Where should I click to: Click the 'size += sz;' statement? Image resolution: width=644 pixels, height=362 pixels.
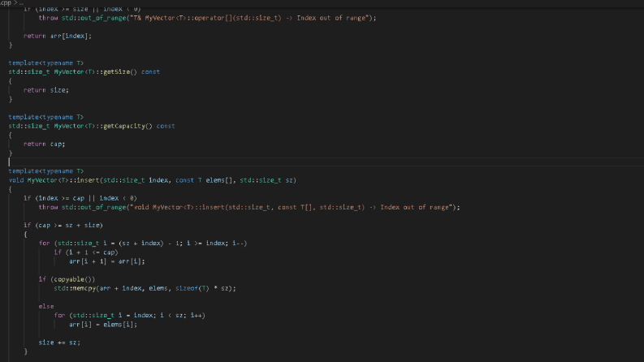point(59,343)
